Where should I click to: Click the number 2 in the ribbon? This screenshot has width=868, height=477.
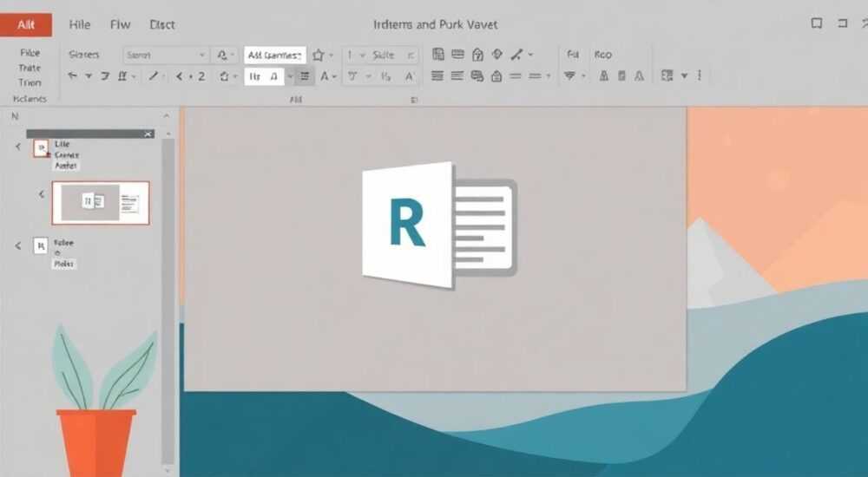tap(201, 76)
